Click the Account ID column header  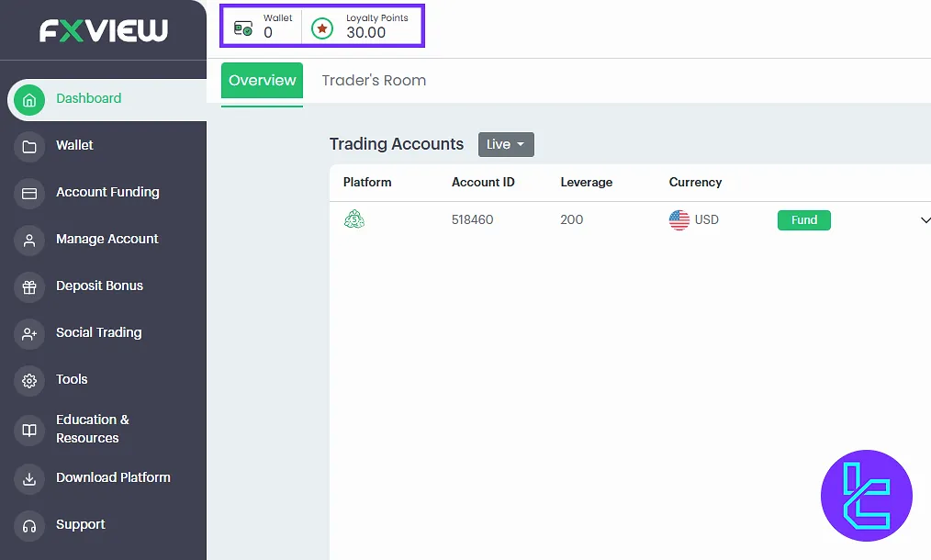pyautogui.click(x=483, y=183)
